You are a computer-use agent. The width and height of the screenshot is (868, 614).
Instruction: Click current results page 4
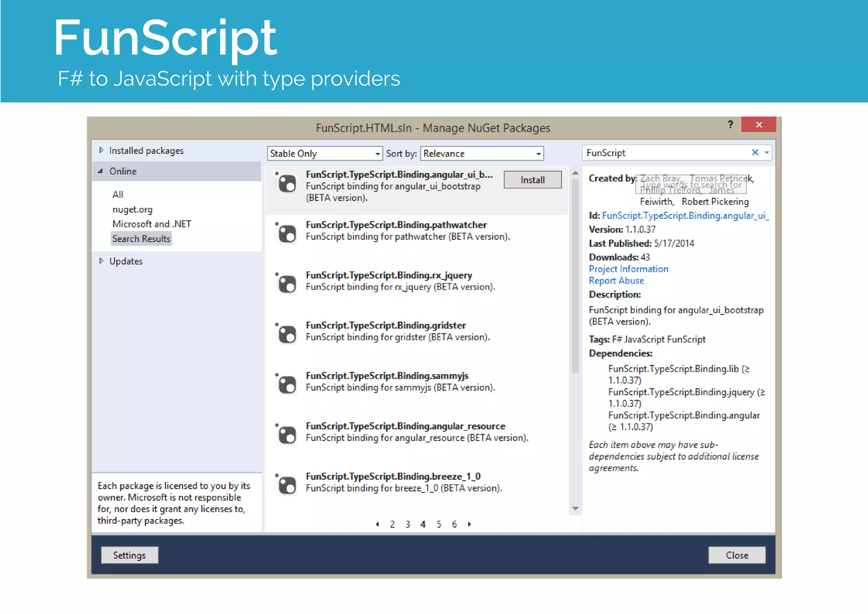[423, 525]
